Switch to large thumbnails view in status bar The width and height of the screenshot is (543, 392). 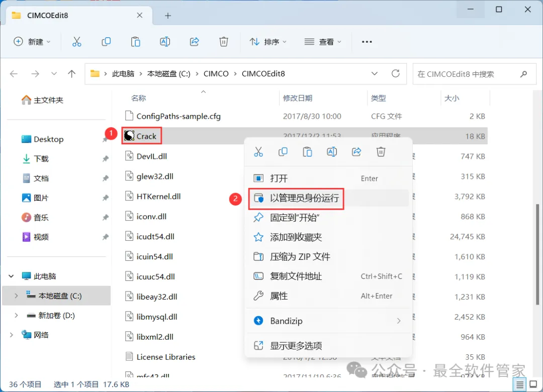[x=533, y=384]
